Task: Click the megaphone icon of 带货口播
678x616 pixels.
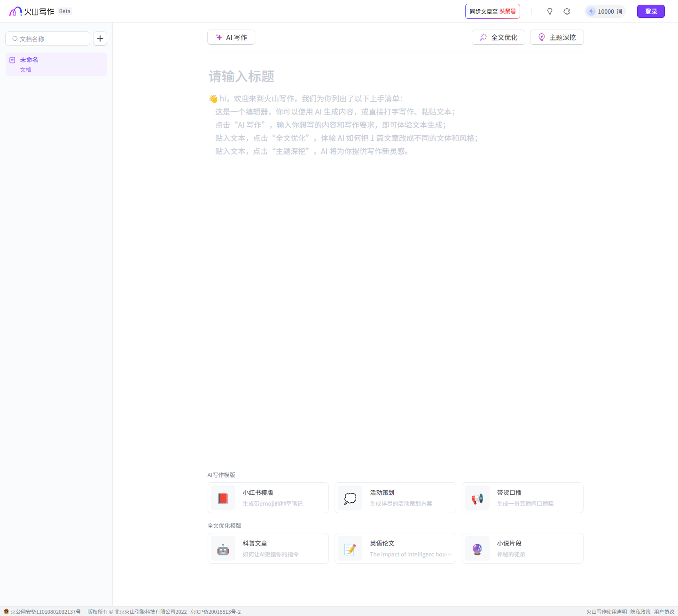Action: pos(477,498)
